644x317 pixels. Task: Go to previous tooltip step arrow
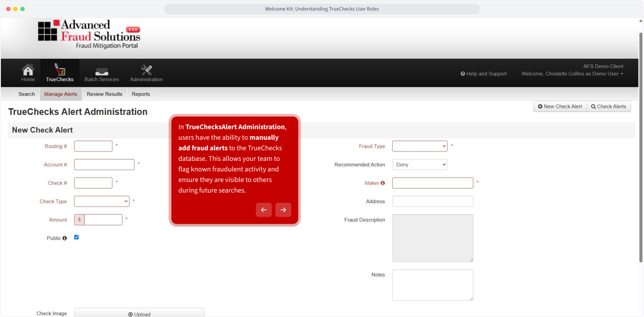264,210
